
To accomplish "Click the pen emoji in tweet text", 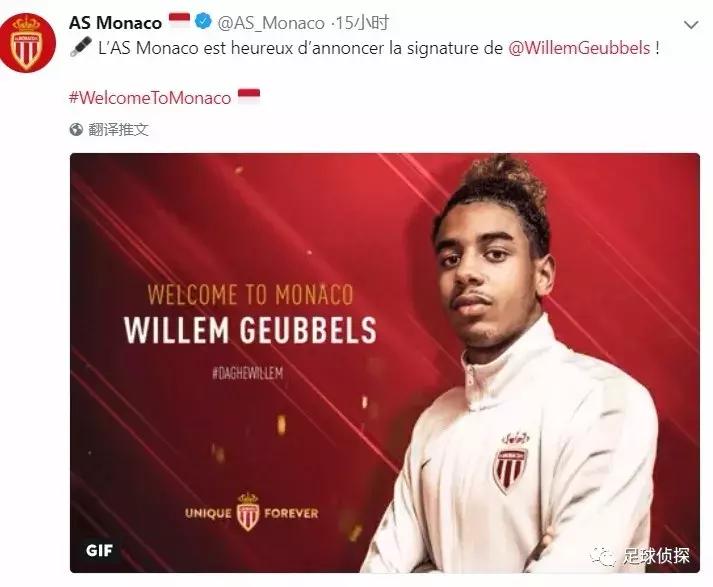I will (x=81, y=47).
